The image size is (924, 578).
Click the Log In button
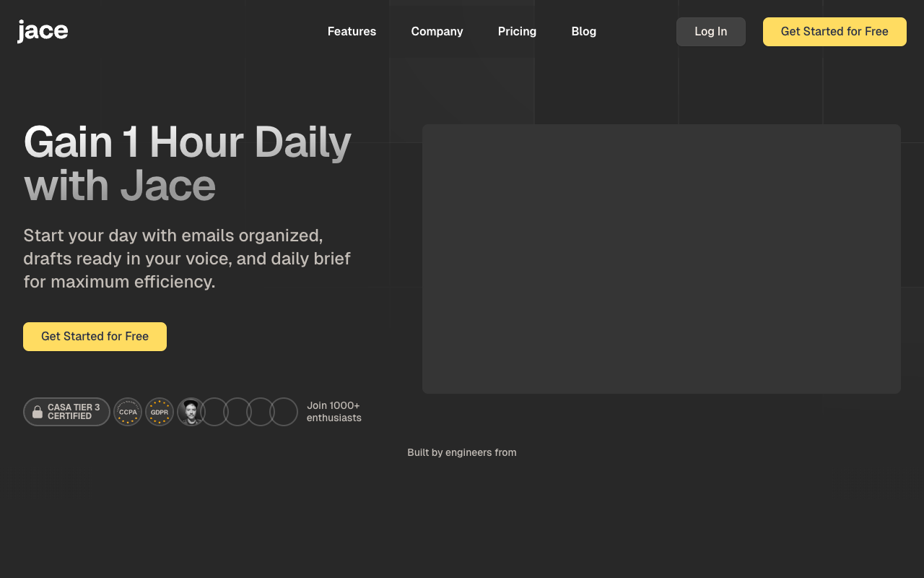[x=711, y=32]
